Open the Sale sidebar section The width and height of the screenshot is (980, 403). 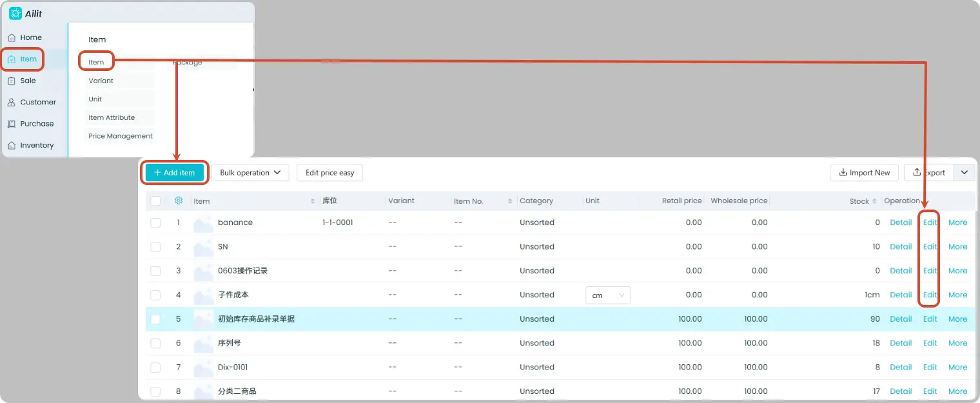click(x=22, y=81)
